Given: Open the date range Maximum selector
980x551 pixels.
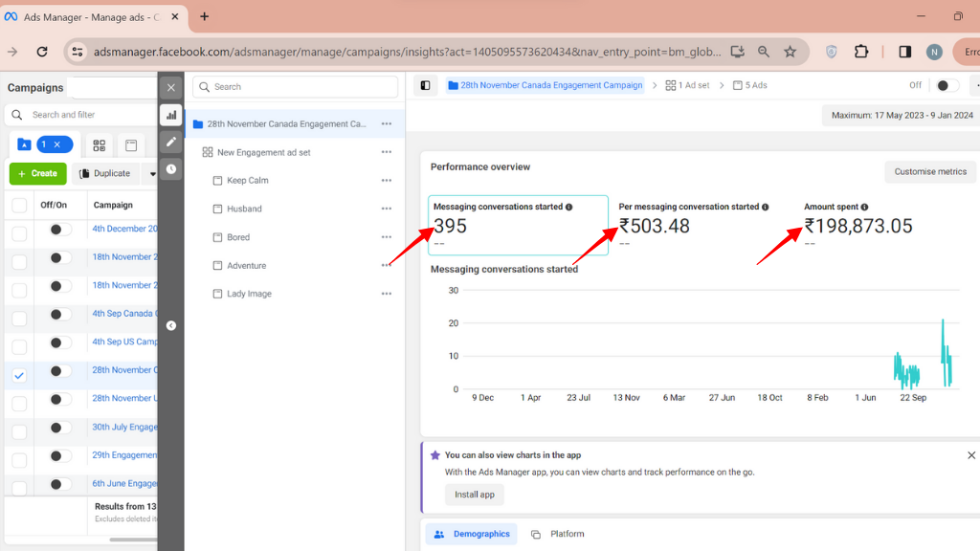Looking at the screenshot, I should pyautogui.click(x=902, y=116).
